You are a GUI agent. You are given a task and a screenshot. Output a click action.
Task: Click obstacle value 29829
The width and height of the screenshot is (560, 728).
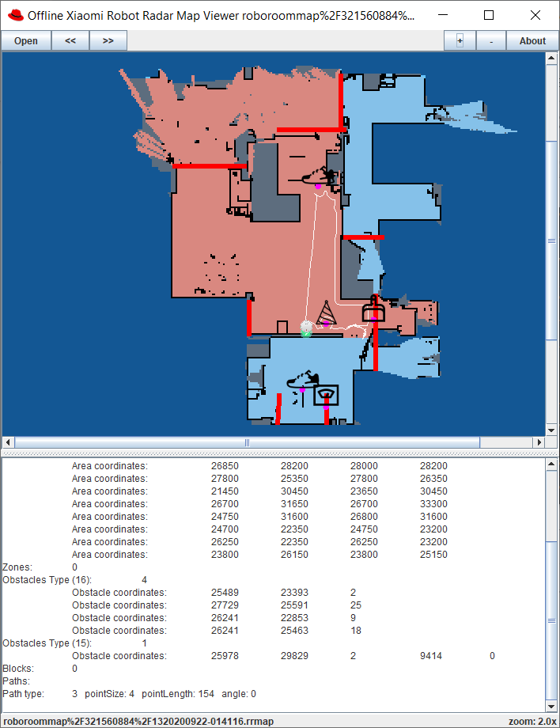tap(294, 656)
